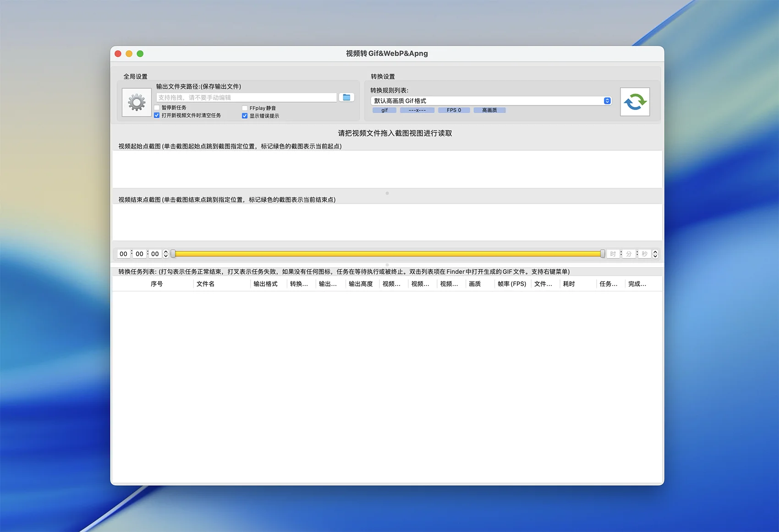Uncheck 打开新视频文件时清空任务 checkbox
This screenshot has width=779, height=532.
157,115
